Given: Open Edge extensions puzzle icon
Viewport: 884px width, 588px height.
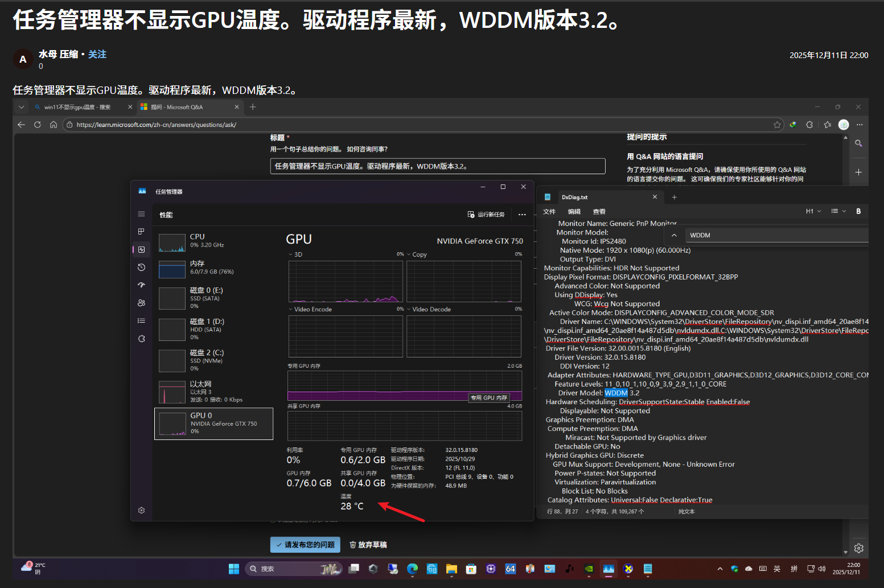Looking at the screenshot, I should 809,125.
